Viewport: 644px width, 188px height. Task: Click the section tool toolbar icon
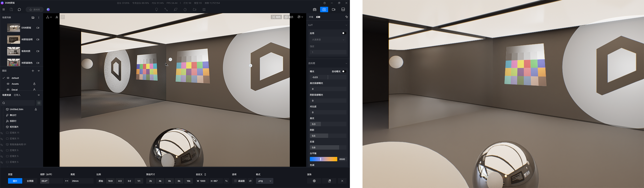click(x=204, y=9)
